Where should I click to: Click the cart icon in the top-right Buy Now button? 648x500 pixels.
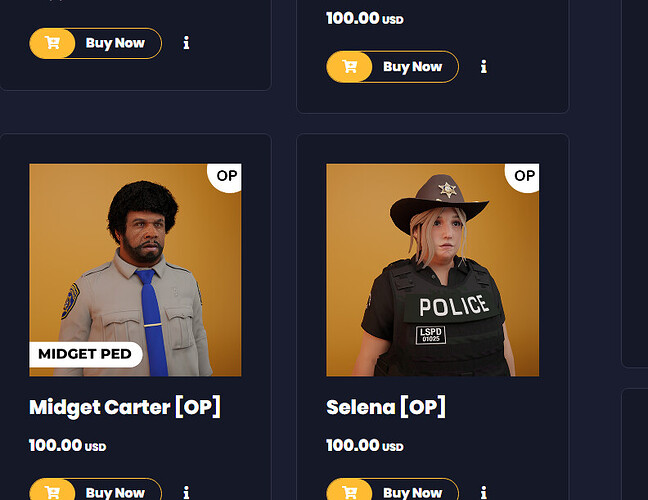(349, 67)
